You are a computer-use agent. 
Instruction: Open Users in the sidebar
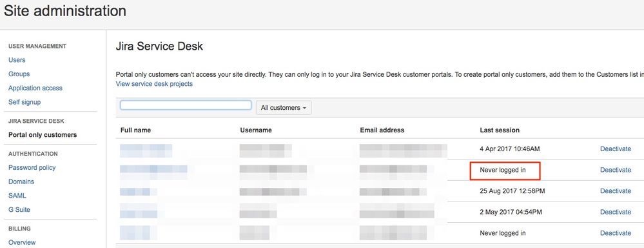[x=17, y=60]
